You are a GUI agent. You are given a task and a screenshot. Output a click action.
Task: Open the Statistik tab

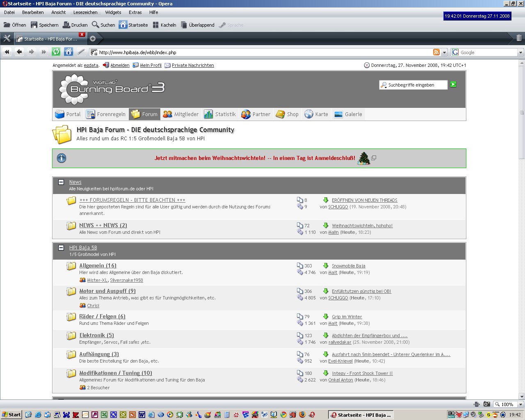click(x=220, y=114)
